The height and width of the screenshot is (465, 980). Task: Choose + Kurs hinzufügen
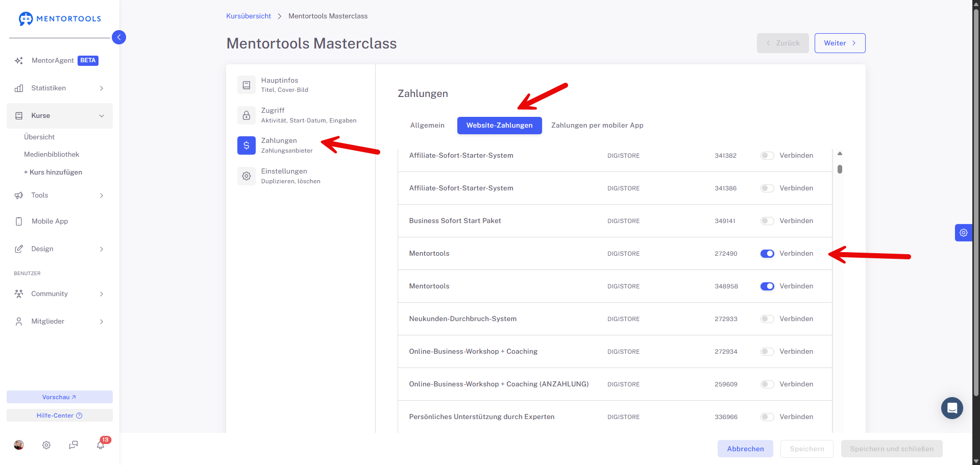point(53,173)
